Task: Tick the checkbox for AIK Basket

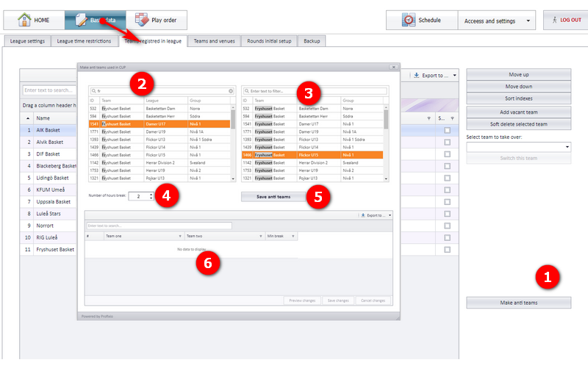Action: click(x=447, y=131)
